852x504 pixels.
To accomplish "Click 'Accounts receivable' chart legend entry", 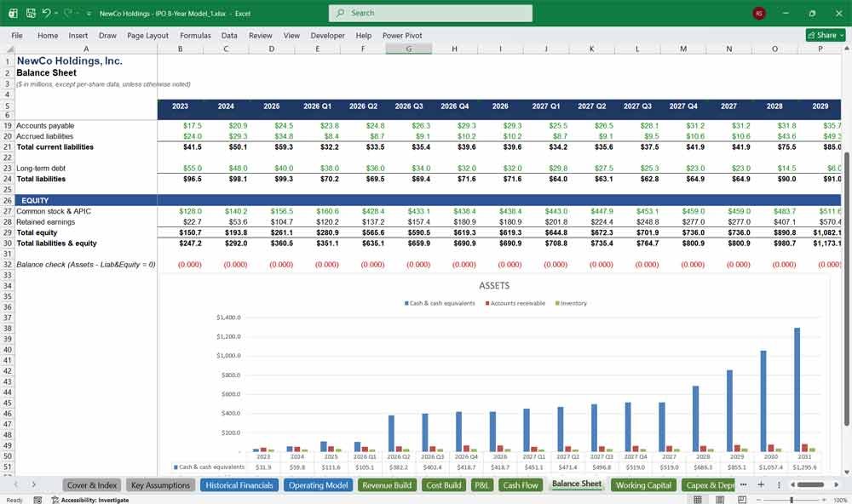I will click(x=515, y=303).
